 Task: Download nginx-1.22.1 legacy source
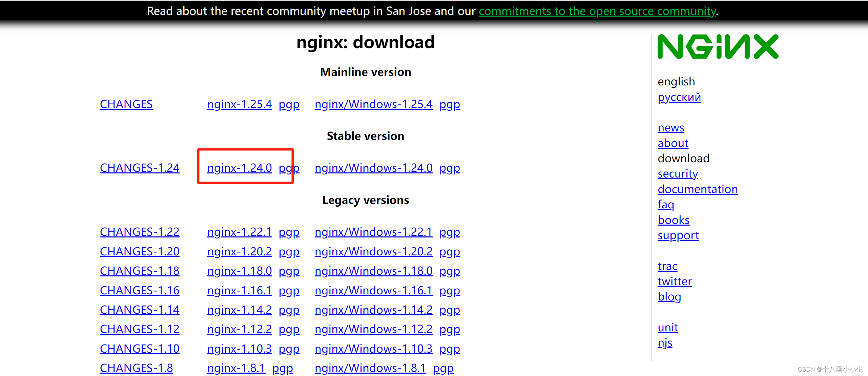click(x=240, y=232)
